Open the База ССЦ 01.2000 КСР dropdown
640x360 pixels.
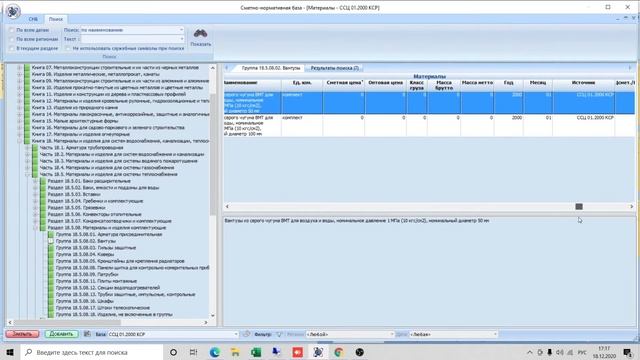(236, 334)
